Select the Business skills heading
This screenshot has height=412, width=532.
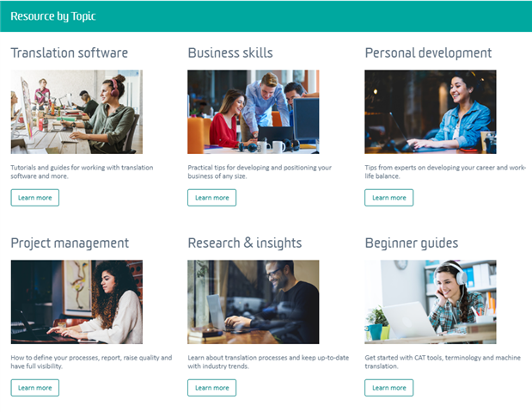tap(230, 53)
